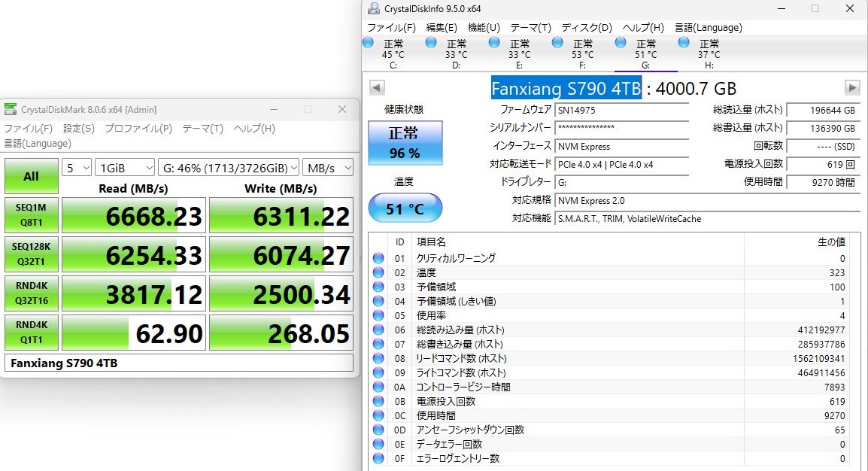Select drive C: status icon at 45 °C
The height and width of the screenshot is (471, 868).
pos(368,43)
